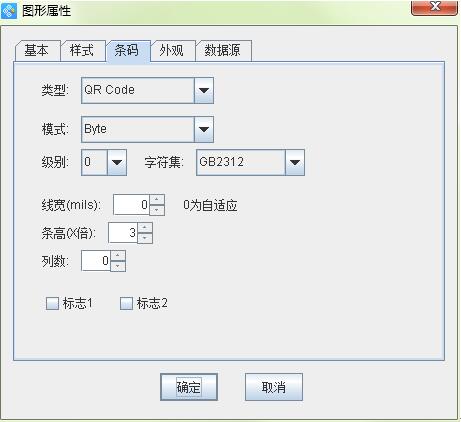Increase 列数 using the up arrow

(118, 255)
